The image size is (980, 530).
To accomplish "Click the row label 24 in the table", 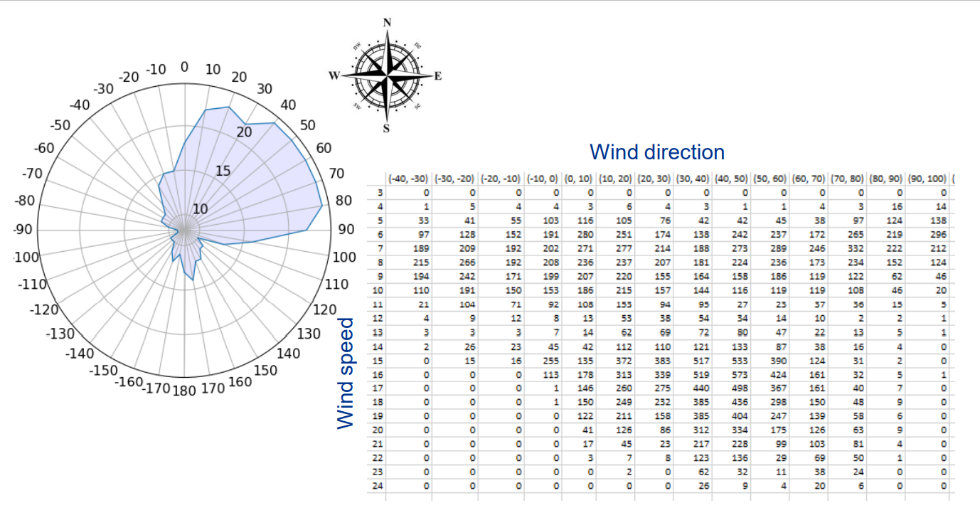I will [x=378, y=486].
